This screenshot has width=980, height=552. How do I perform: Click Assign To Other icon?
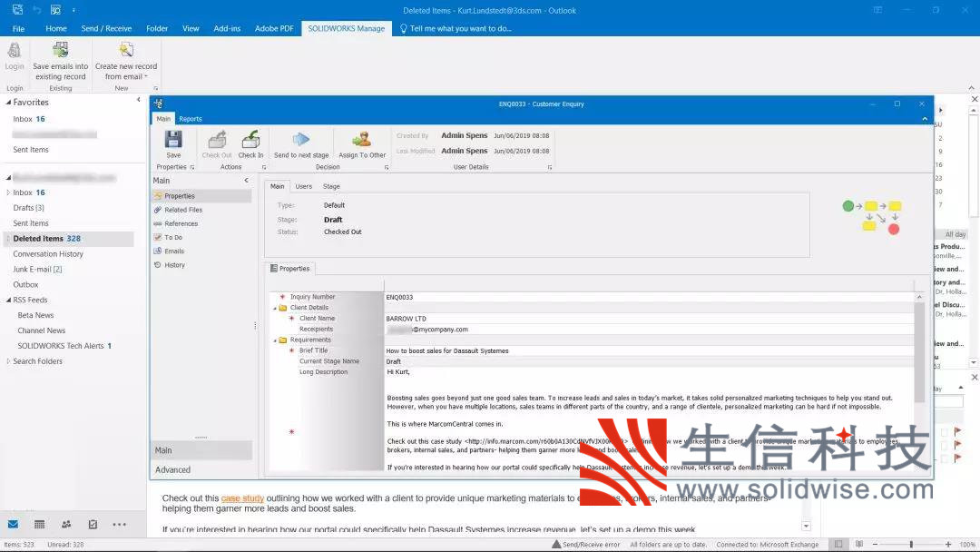tap(362, 140)
